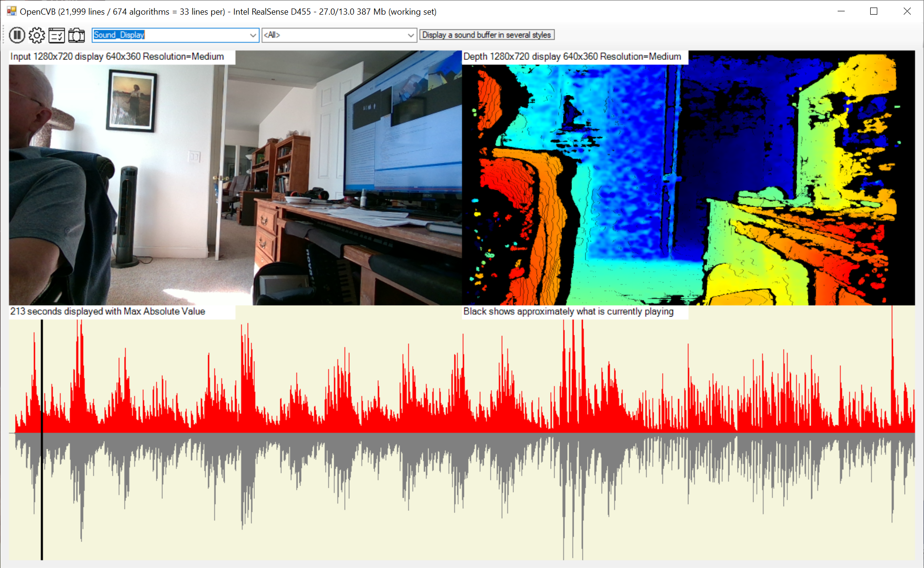The width and height of the screenshot is (924, 568).
Task: Click the camera snapshot icon
Action: tap(76, 35)
